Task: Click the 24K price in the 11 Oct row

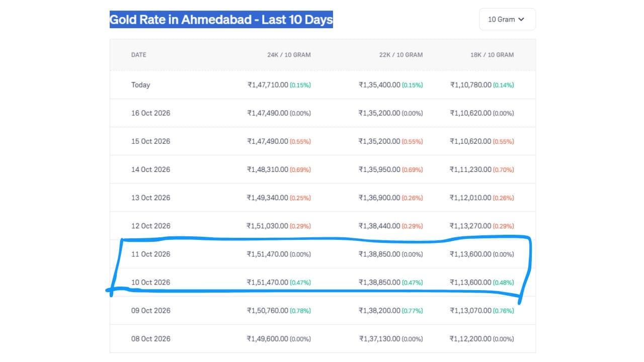Action: 268,254
